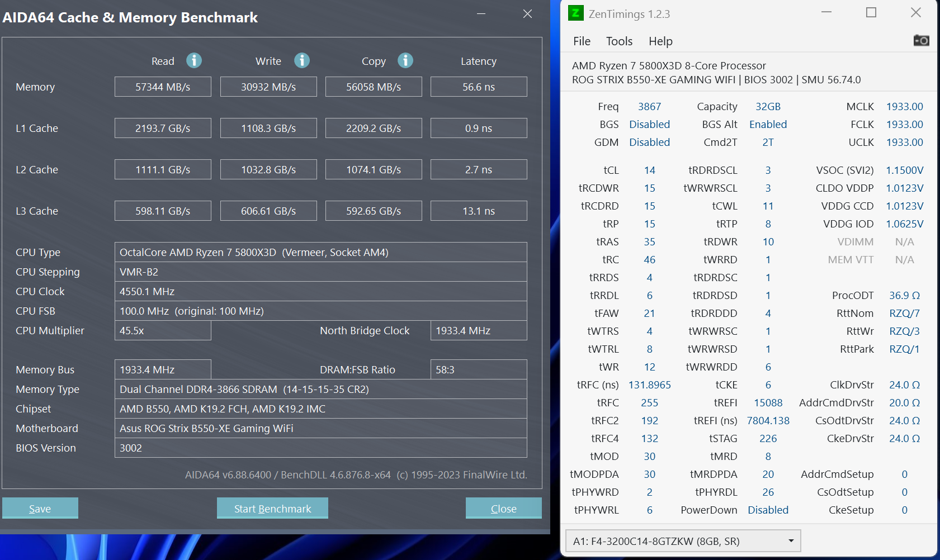Viewport: 940px width, 560px height.
Task: Click the Write info icon in AIDA64
Action: point(302,60)
